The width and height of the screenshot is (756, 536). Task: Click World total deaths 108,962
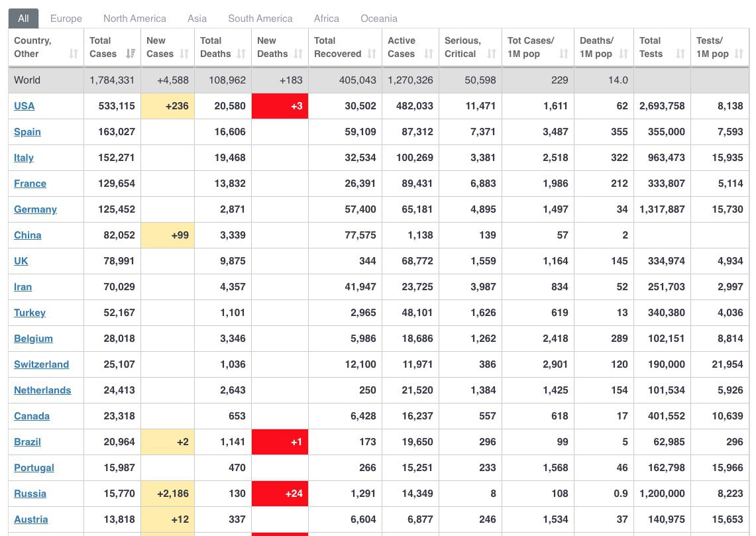[x=227, y=80]
